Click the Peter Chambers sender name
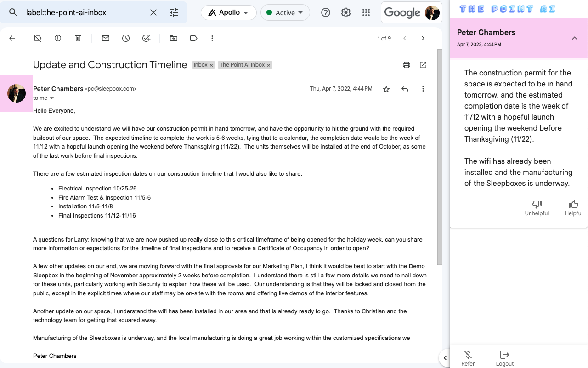 coord(58,89)
